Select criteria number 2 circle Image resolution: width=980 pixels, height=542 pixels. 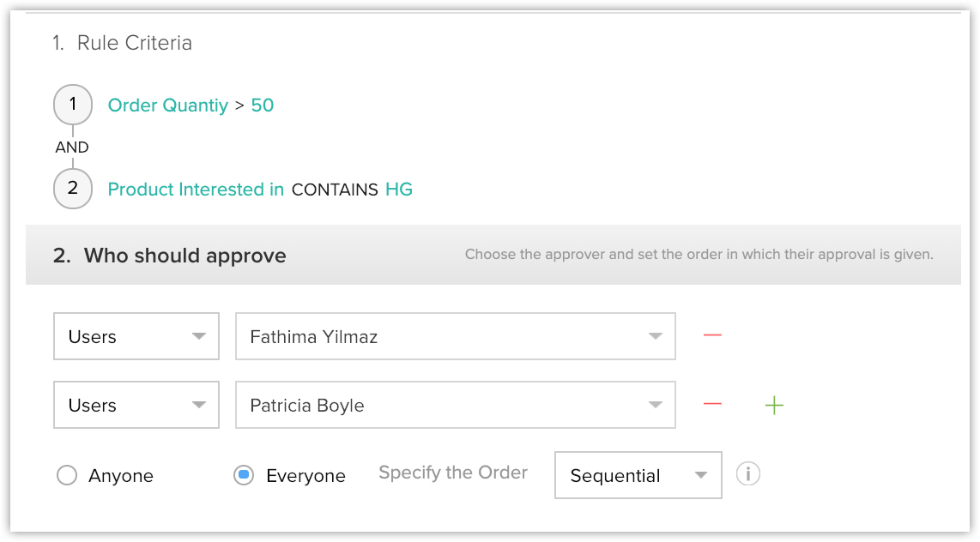pyautogui.click(x=73, y=189)
